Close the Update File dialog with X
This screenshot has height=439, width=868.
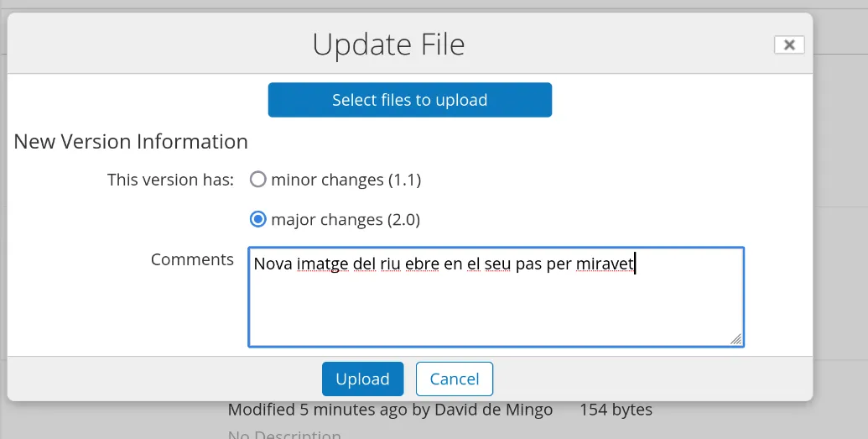(788, 45)
